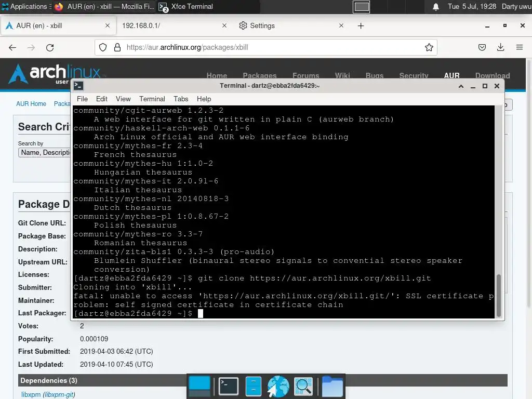Click the show desktop dock icon
This screenshot has height=399, width=532.
tap(199, 387)
